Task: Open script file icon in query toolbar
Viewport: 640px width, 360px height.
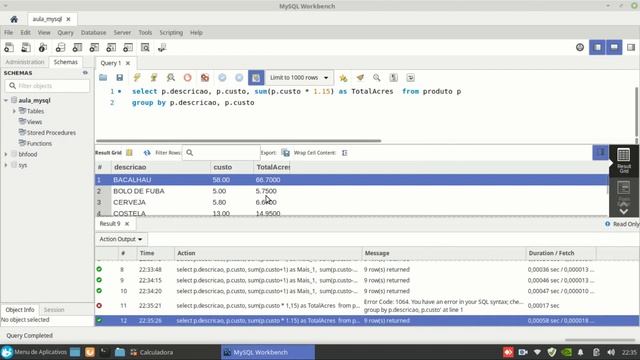Action: (x=103, y=78)
